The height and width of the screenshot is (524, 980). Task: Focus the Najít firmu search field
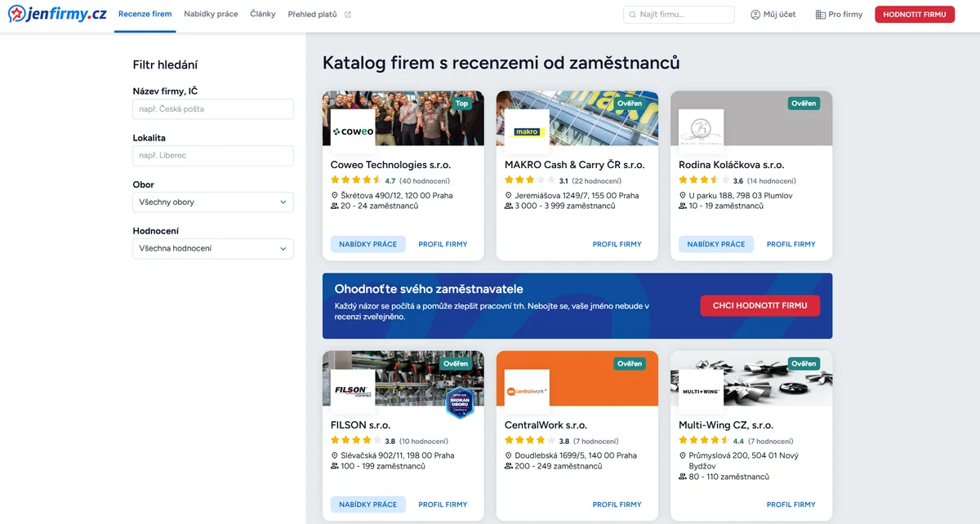pyautogui.click(x=679, y=15)
